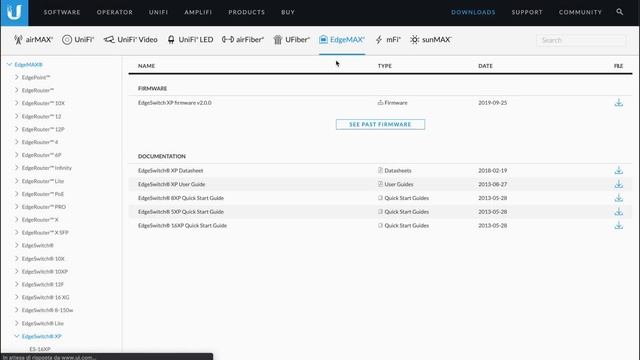
Task: Open the UNIFI menu
Action: [x=158, y=12]
